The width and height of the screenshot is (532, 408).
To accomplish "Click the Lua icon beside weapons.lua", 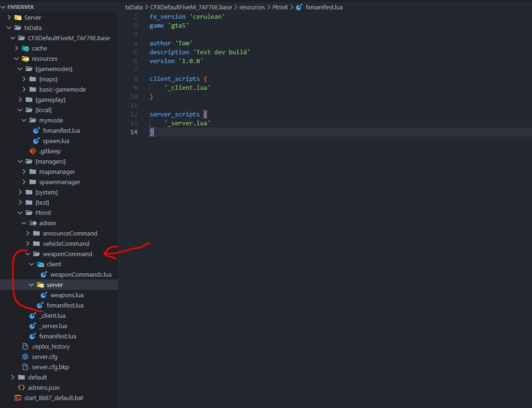I will [44, 295].
